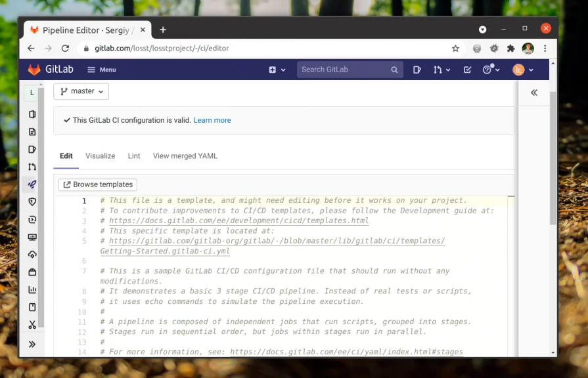This screenshot has width=588, height=378.
Task: Open the Analytics chart icon in the sidebar
Action: pos(32,289)
